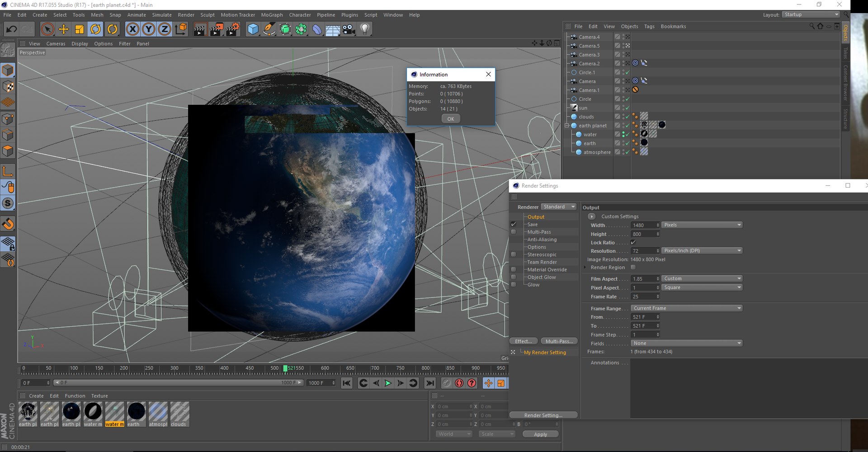Open the Film Aspect Custom dropdown

tap(702, 278)
